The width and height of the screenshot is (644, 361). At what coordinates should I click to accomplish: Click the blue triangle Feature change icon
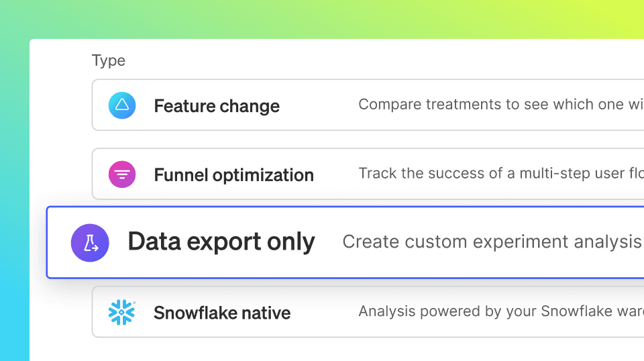coord(122,105)
